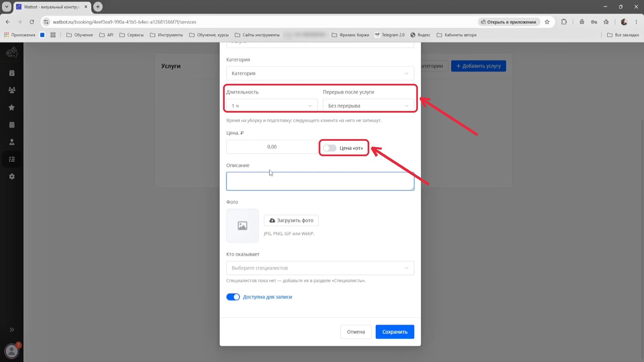Open the Фриланс биржи bookmarks folder
The image size is (644, 362).
pyautogui.click(x=350, y=35)
